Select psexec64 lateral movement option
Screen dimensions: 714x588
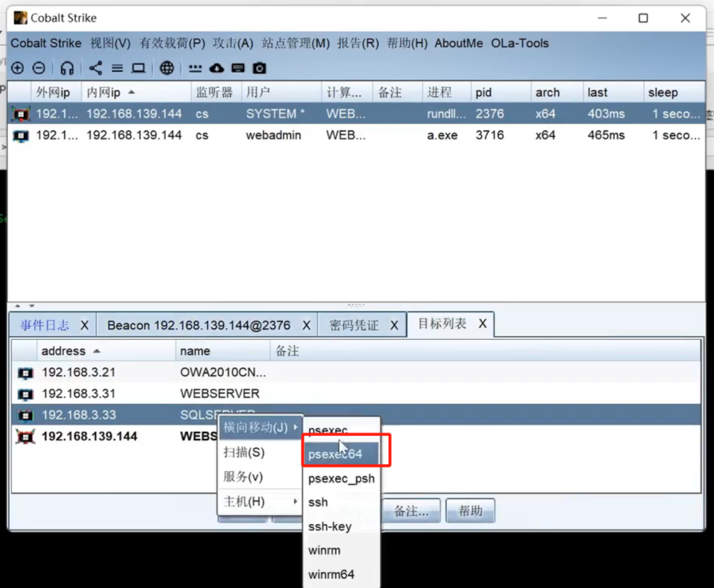(342, 454)
